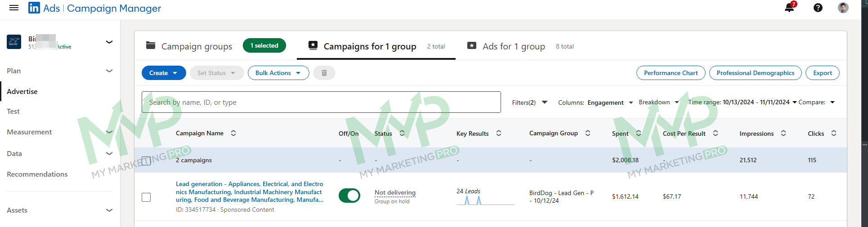Open the Create dropdown button
The width and height of the screenshot is (868, 227).
point(164,73)
